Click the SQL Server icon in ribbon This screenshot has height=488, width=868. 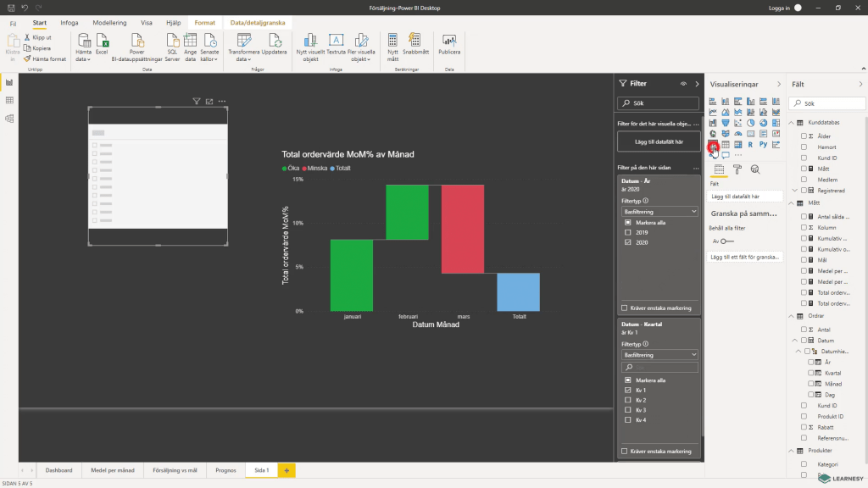pyautogui.click(x=172, y=41)
